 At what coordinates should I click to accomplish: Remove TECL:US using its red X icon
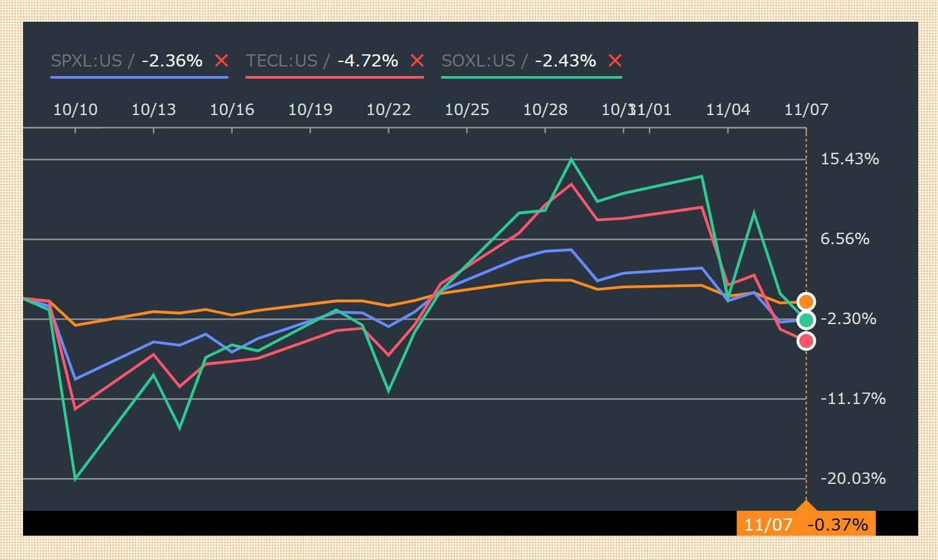click(x=417, y=61)
